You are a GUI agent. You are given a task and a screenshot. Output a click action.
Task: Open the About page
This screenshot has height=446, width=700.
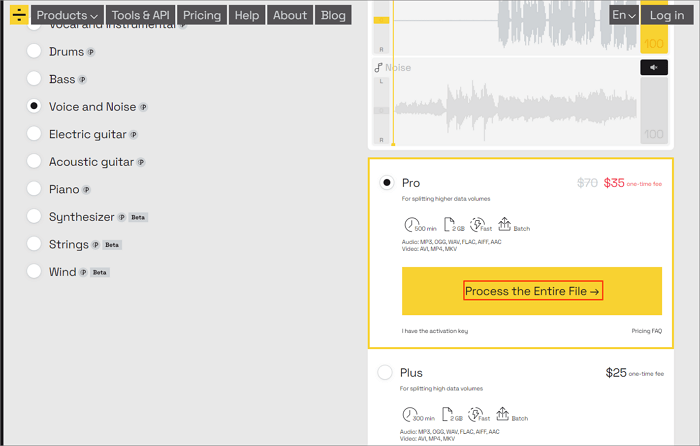click(x=290, y=15)
